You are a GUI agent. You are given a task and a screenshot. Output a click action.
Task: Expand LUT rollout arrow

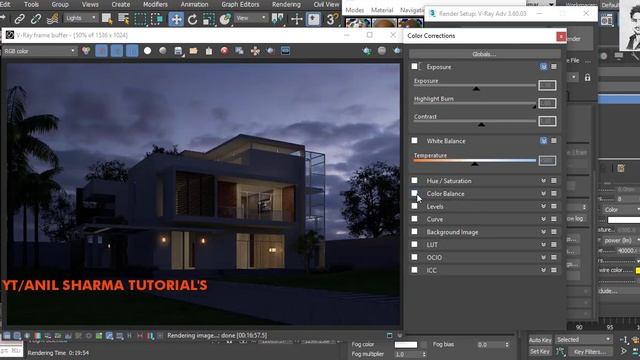point(543,244)
